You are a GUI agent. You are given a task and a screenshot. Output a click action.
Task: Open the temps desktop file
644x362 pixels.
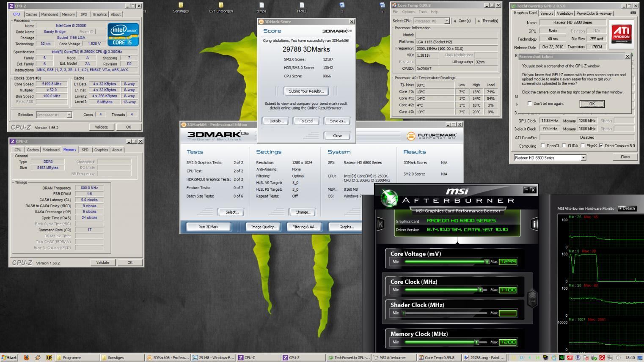point(261,8)
